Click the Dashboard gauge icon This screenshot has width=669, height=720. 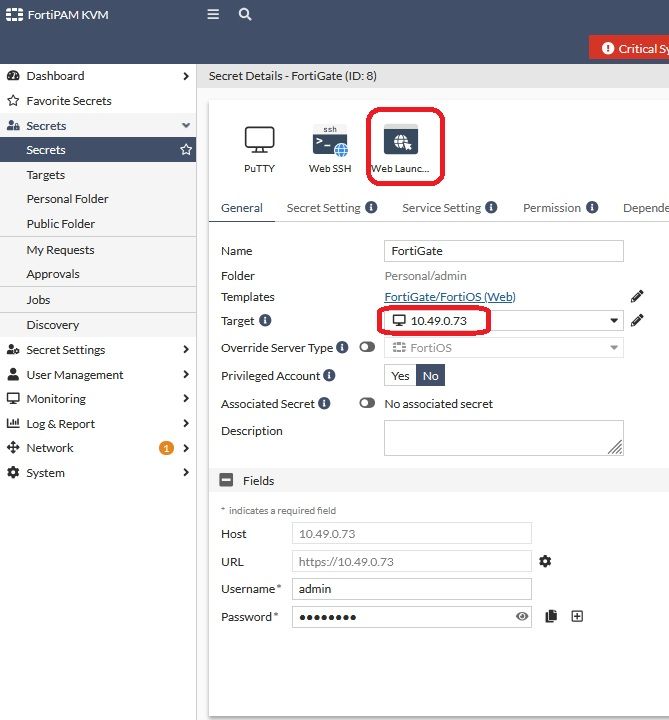click(13, 76)
